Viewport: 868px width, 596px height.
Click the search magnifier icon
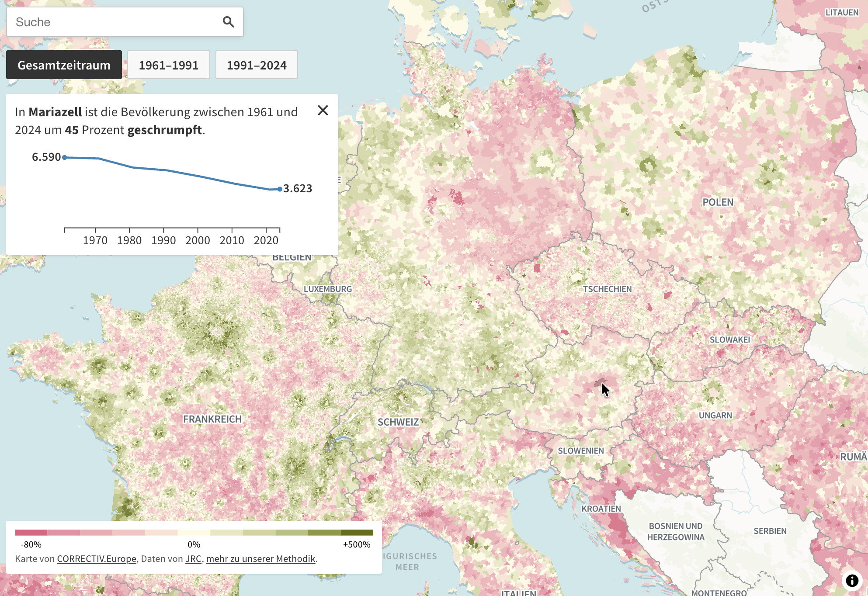(x=229, y=21)
